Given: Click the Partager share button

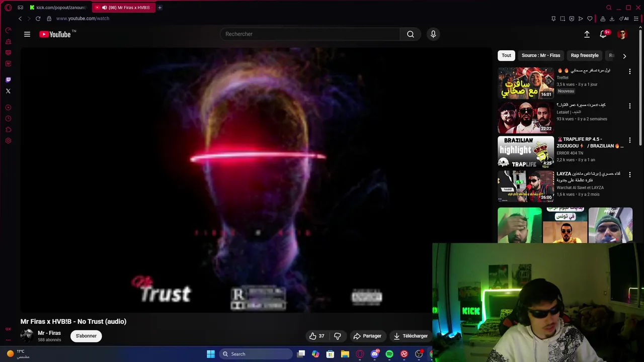Looking at the screenshot, I should click(x=367, y=336).
